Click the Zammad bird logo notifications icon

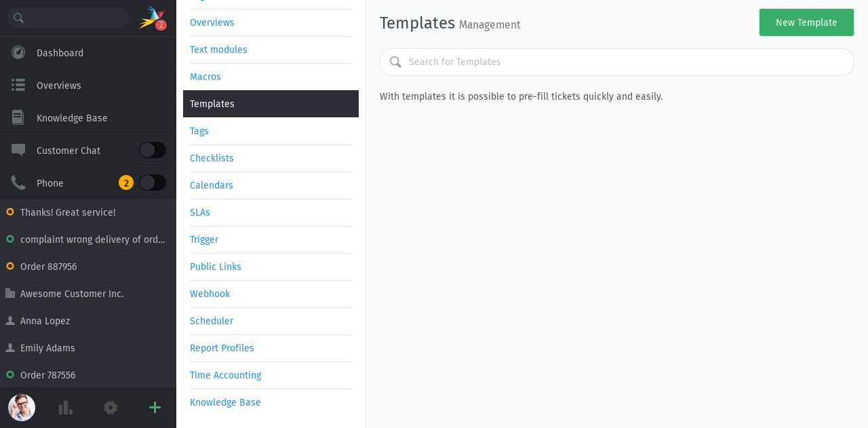(x=152, y=18)
